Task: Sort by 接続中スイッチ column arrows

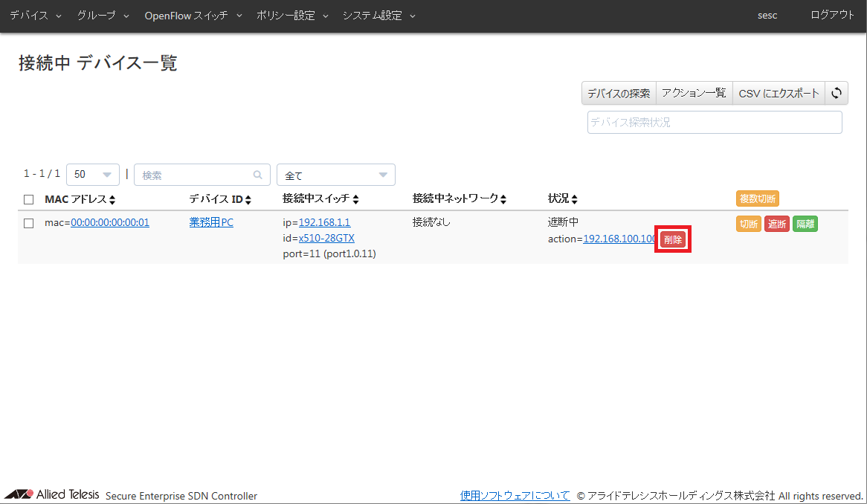Action: [x=356, y=200]
